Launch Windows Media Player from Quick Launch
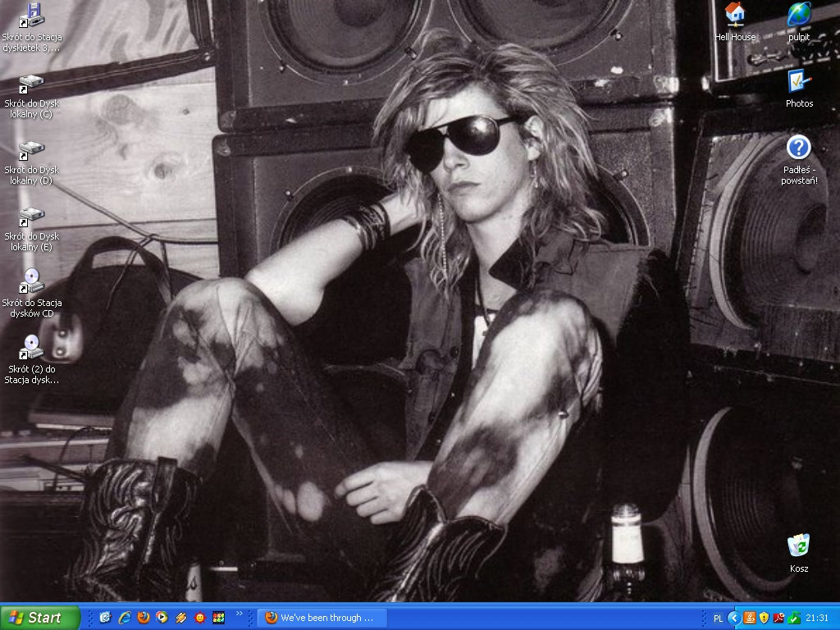The width and height of the screenshot is (840, 630). (162, 618)
